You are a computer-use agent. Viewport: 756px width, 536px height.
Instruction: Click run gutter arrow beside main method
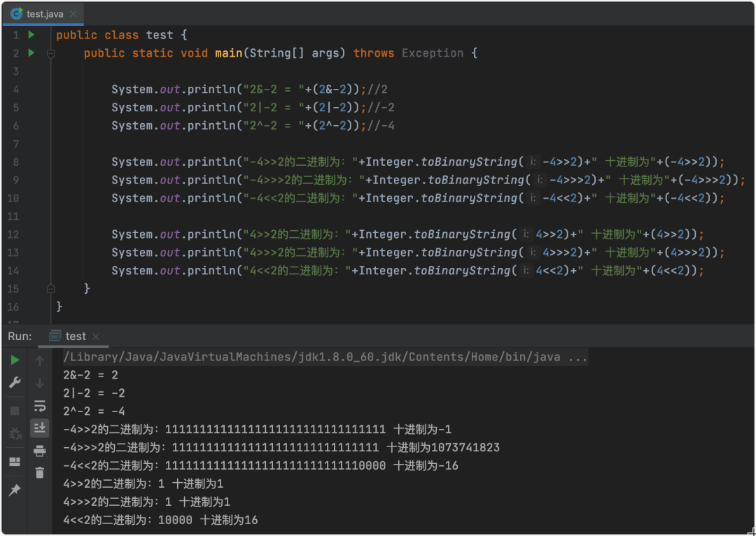point(31,53)
